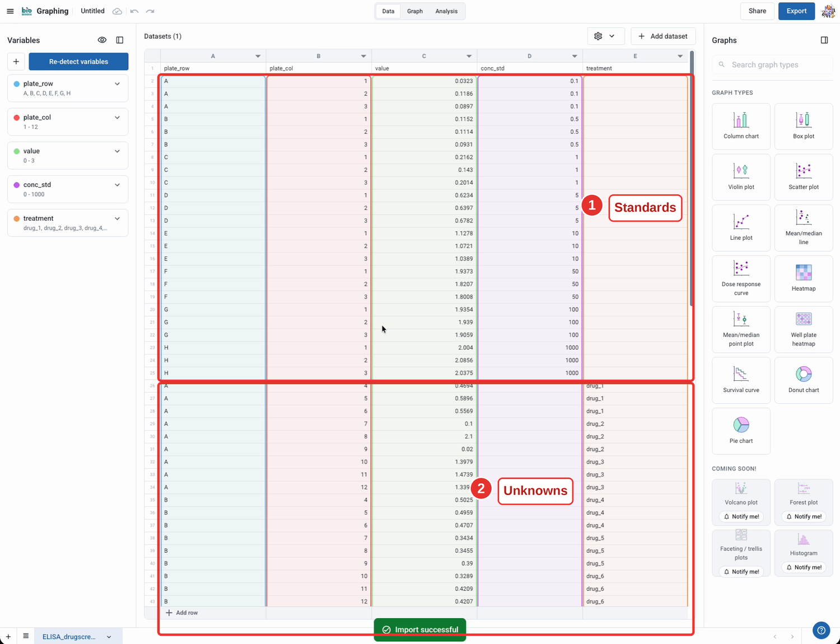
Task: Click the cell containing 0.0323
Action: (x=424, y=81)
